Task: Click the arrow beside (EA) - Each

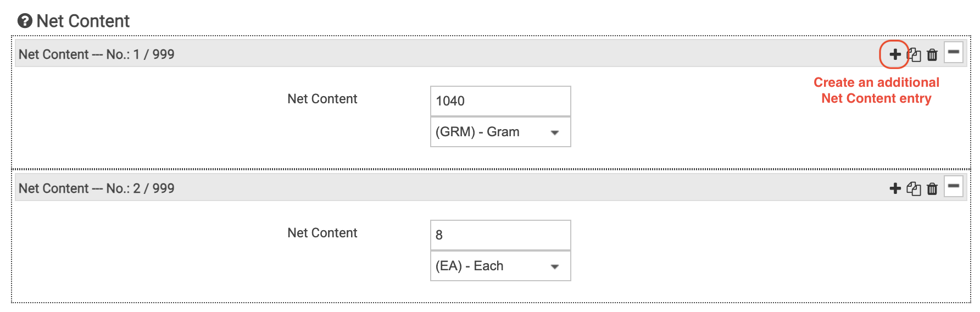Action: [x=555, y=266]
